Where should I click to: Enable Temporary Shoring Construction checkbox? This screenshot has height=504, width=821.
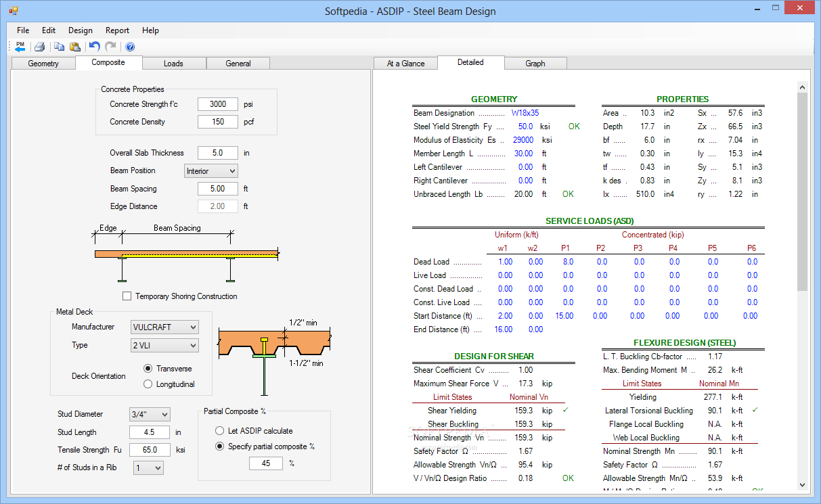[127, 296]
